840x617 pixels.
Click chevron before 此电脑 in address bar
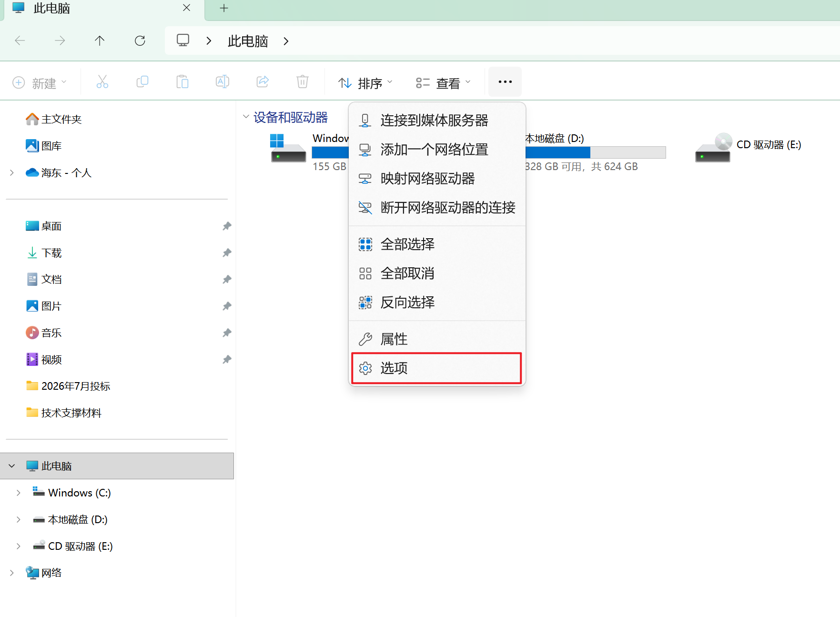click(209, 41)
